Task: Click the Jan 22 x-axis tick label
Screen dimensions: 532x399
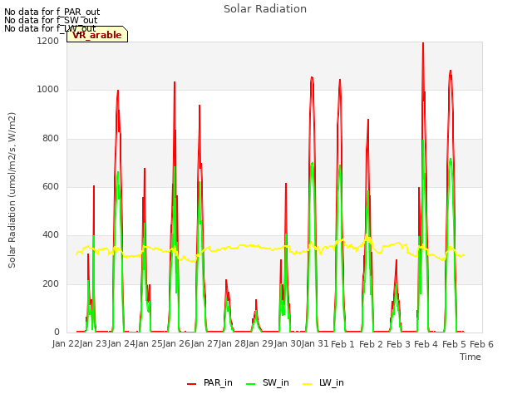Action: pyautogui.click(x=66, y=344)
